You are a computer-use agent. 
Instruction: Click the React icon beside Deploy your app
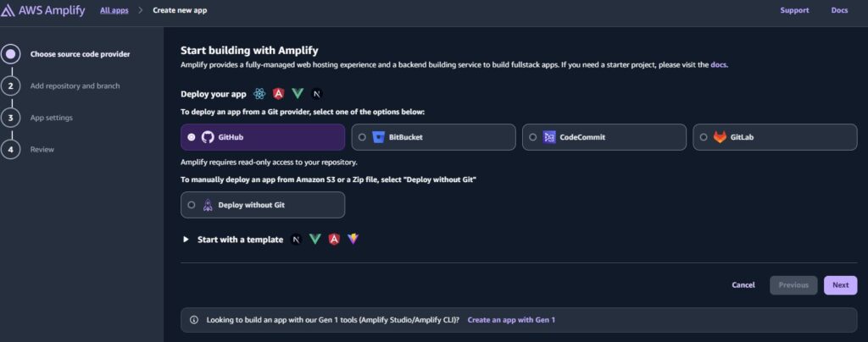pyautogui.click(x=259, y=94)
